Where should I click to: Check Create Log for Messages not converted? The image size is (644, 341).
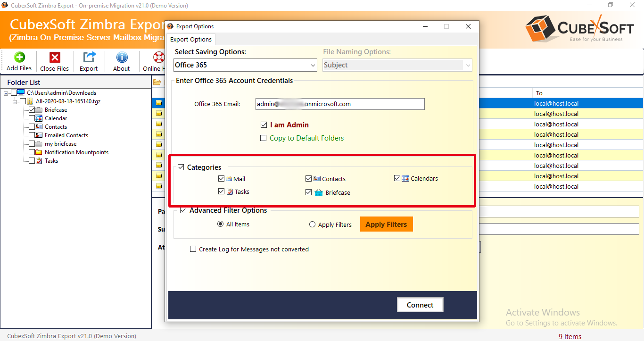(193, 249)
